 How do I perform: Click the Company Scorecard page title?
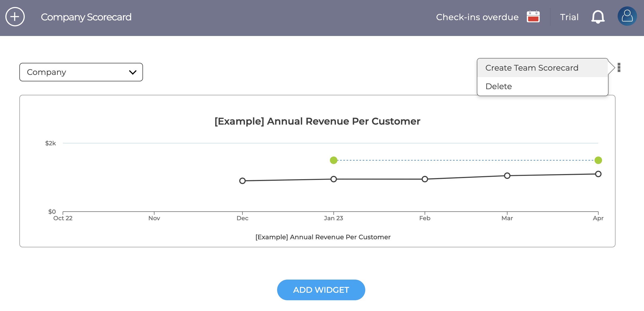coord(86,17)
